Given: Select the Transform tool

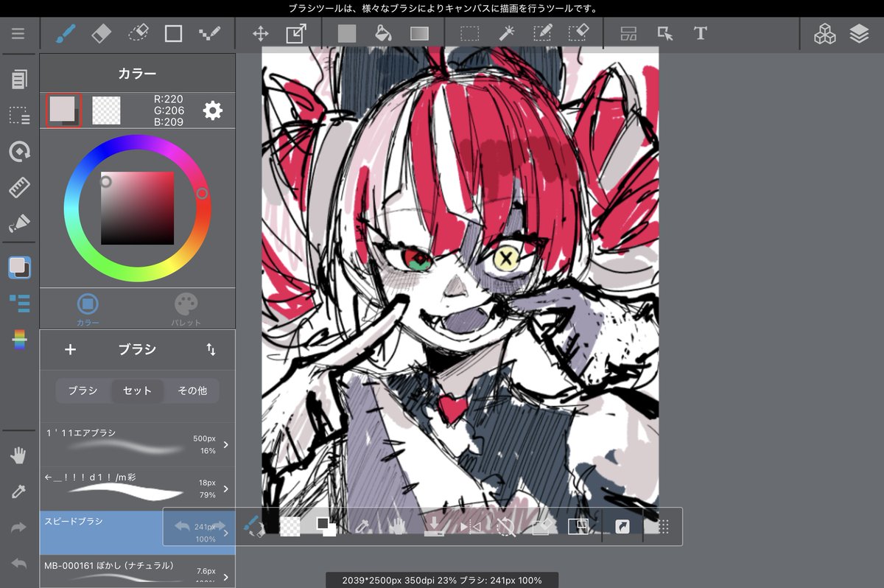Looking at the screenshot, I should point(296,34).
